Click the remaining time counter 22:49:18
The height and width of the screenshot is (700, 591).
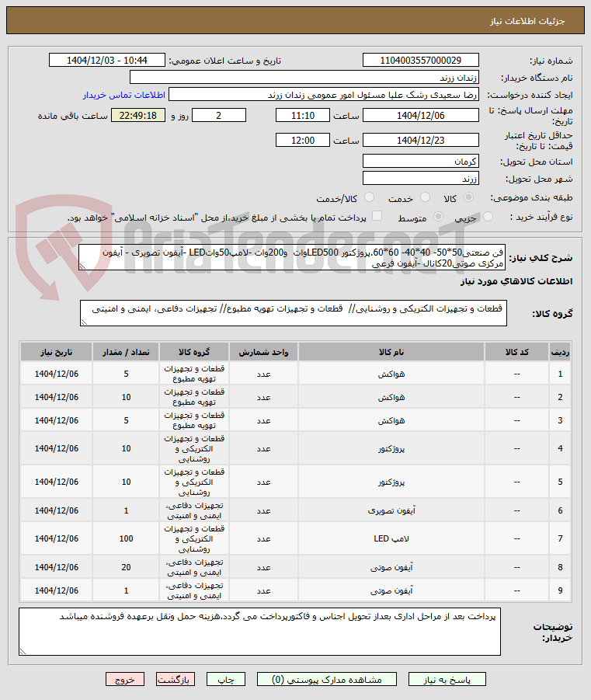tap(138, 116)
